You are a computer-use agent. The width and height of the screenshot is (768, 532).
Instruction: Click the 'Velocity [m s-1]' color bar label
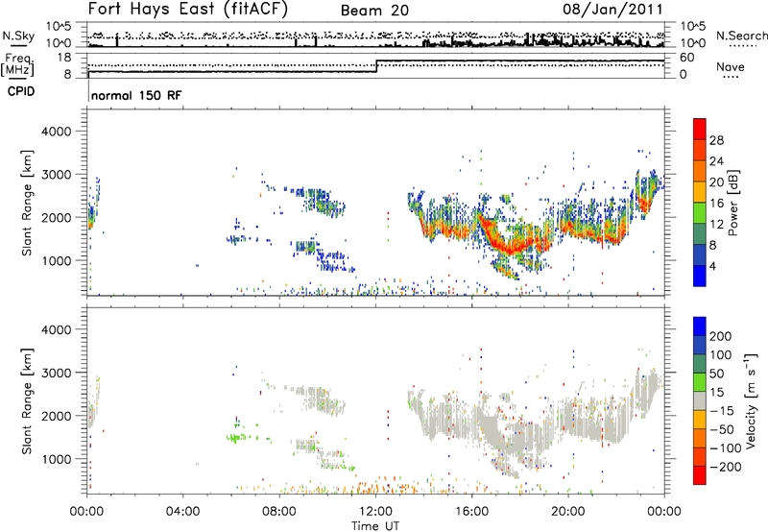750,401
